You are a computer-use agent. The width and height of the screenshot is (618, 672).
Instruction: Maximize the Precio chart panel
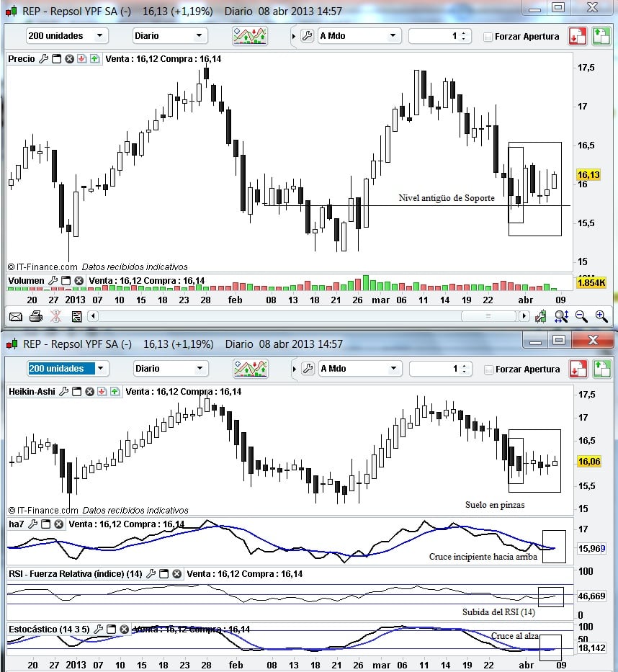(x=57, y=59)
